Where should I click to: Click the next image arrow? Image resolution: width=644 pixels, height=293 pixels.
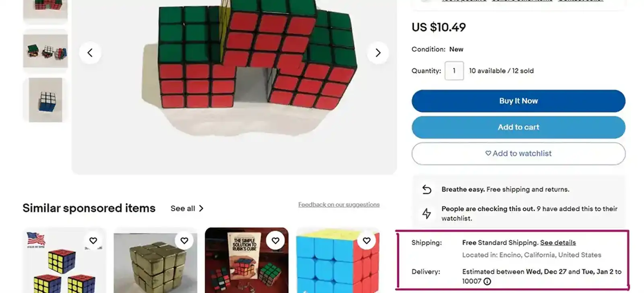coord(378,53)
